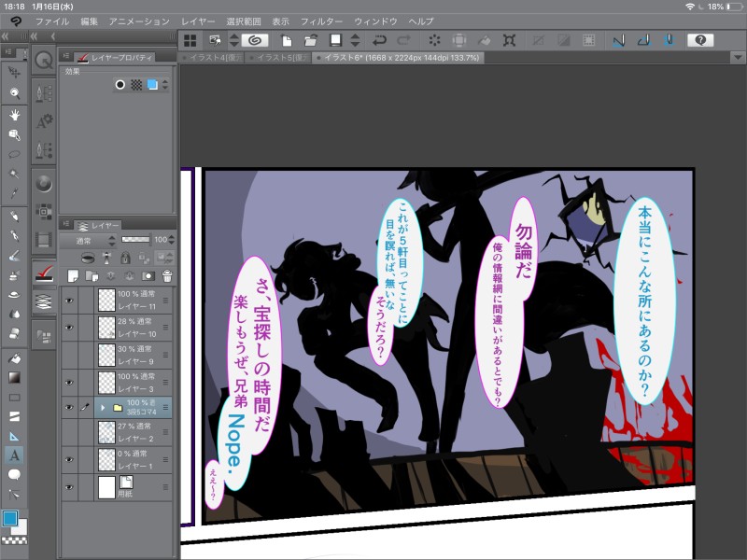747x560 pixels.
Task: Create new raster layer icon
Action: tap(73, 275)
